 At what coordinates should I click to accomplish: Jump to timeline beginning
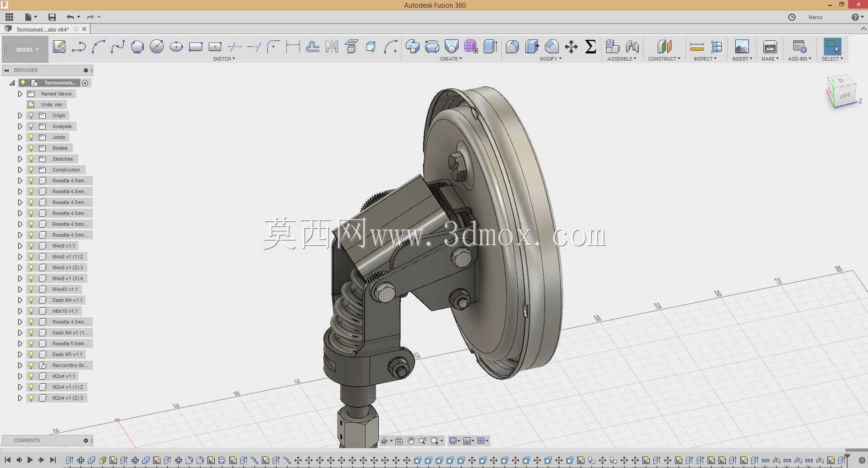click(8, 460)
